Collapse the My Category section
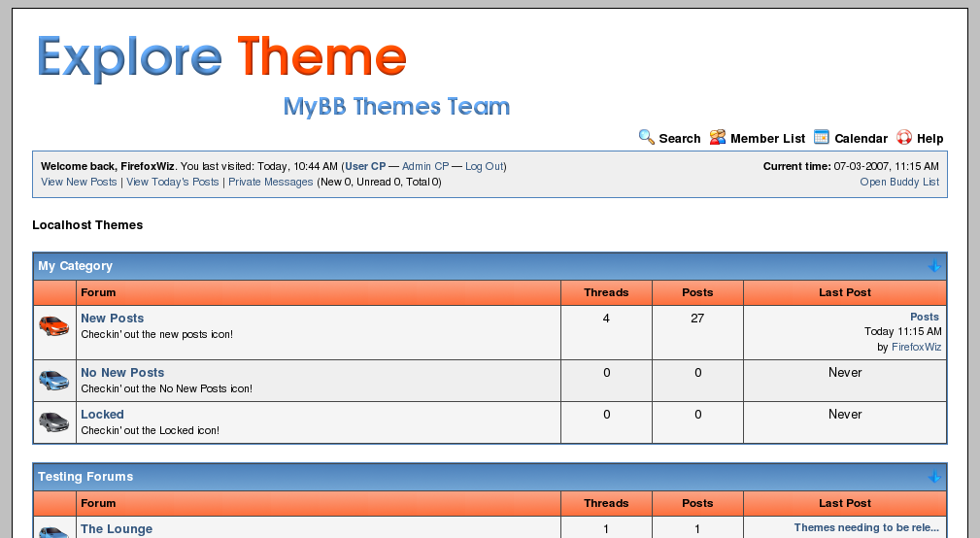This screenshot has width=980, height=538. point(933,266)
